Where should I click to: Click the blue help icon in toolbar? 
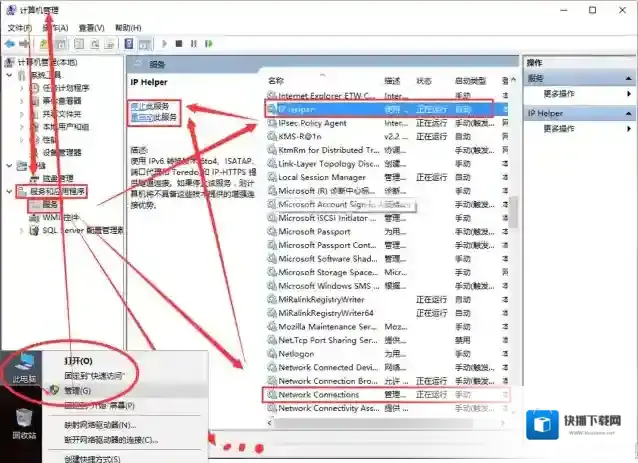(128, 44)
